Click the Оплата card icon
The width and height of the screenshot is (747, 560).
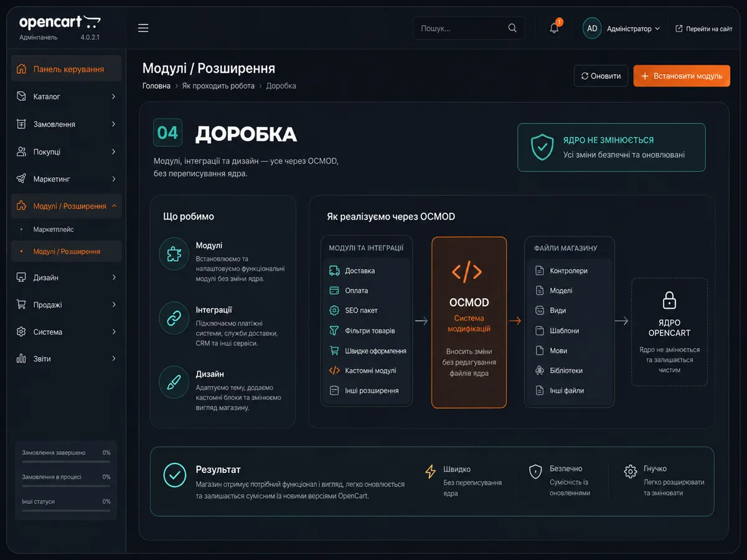click(334, 291)
